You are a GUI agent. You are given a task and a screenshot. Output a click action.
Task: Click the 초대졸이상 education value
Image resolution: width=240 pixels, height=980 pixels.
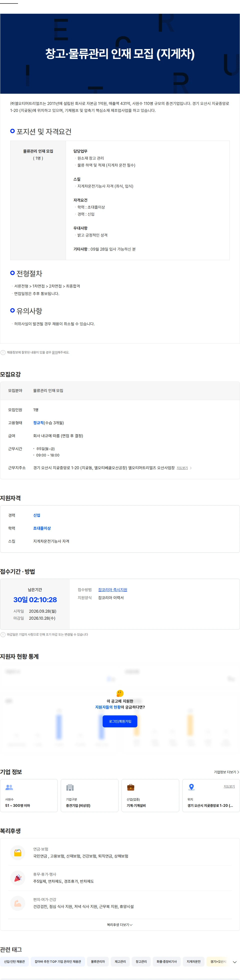(42, 528)
